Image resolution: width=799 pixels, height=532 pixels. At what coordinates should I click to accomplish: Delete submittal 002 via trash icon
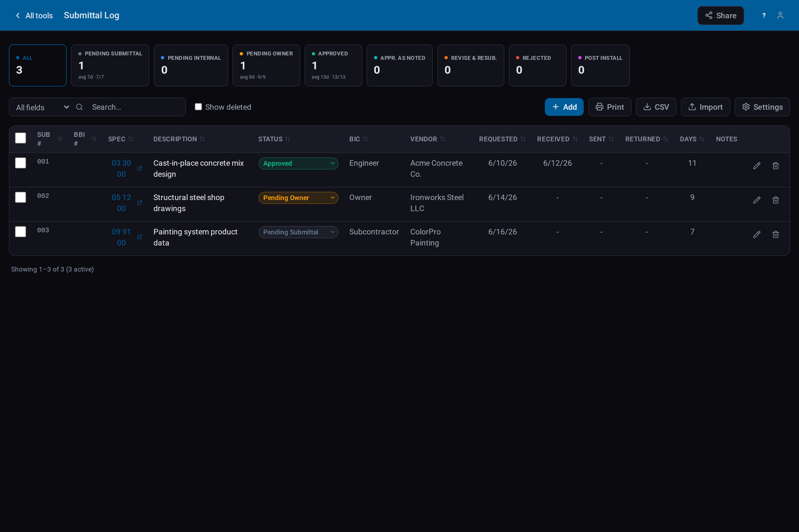pyautogui.click(x=776, y=200)
